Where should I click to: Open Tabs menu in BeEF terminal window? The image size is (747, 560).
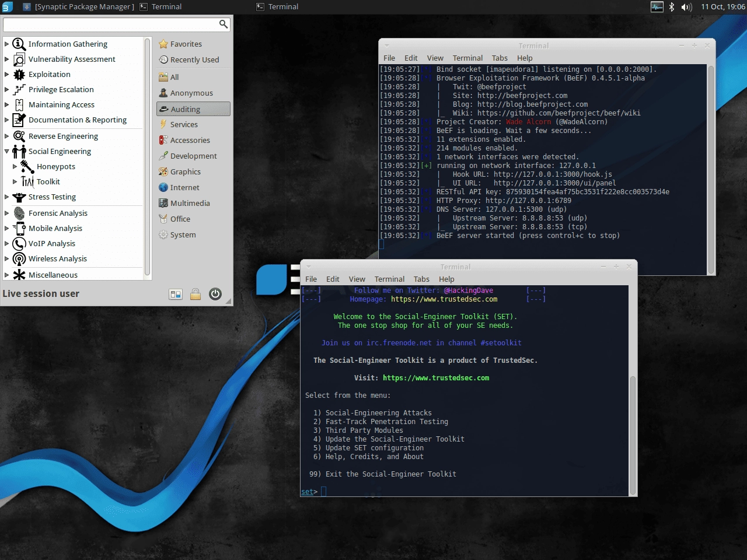click(500, 58)
